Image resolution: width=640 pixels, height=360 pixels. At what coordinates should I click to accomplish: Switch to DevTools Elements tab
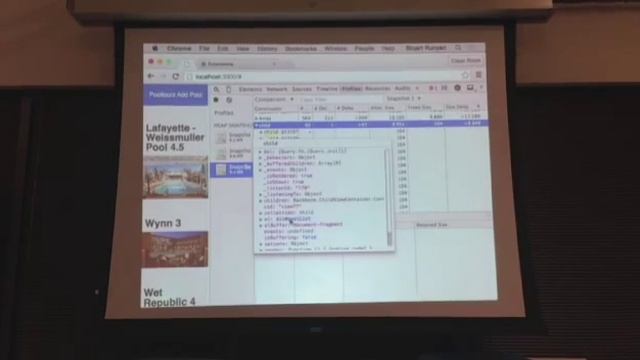click(250, 89)
